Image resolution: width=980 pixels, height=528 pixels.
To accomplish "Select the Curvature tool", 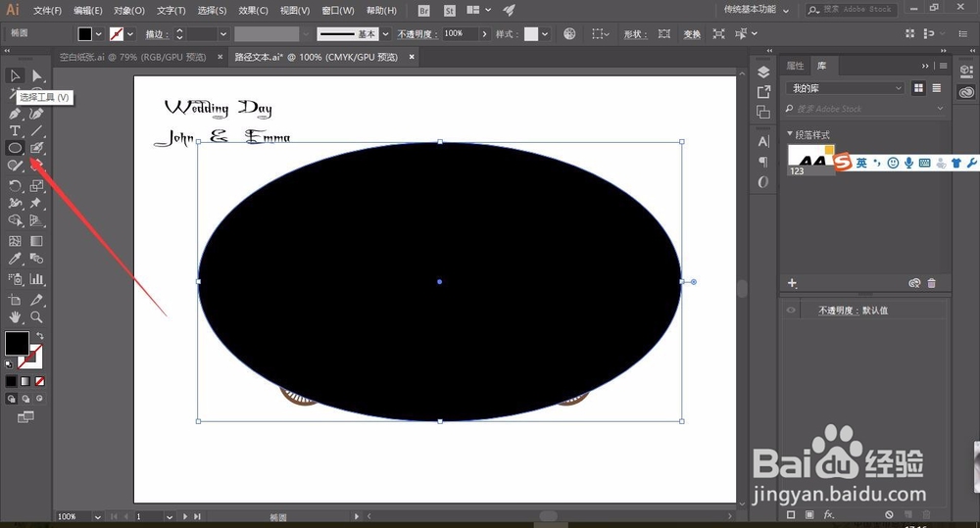I will (37, 114).
